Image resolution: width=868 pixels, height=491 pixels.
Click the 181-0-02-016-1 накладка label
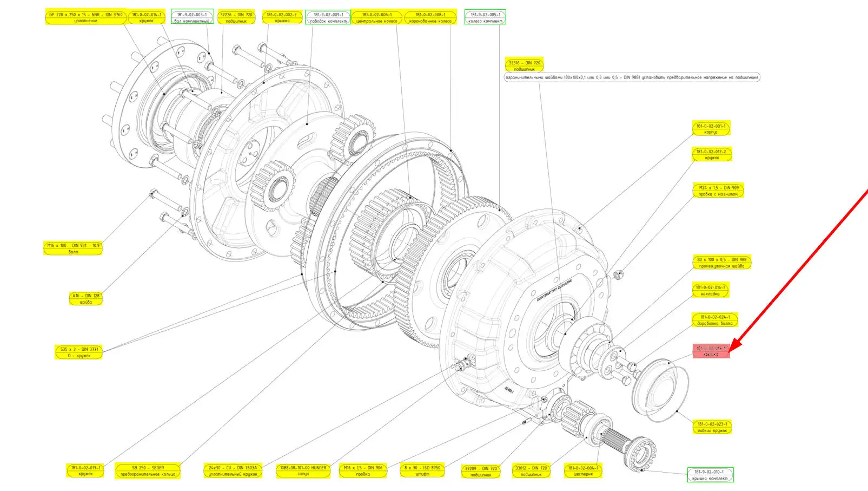click(x=710, y=291)
